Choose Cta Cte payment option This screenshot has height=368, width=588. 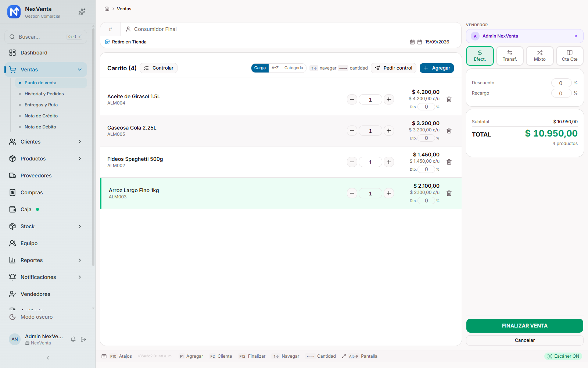[x=570, y=56]
